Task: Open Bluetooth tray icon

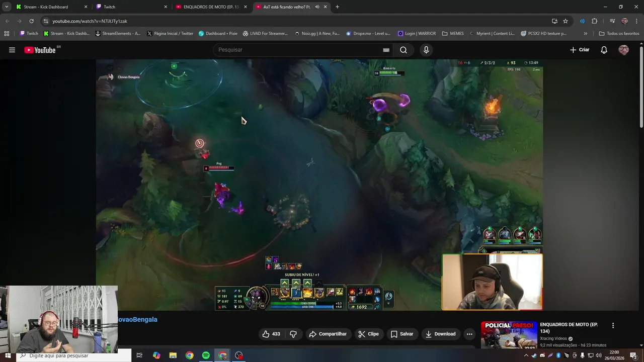Action: [x=558, y=355]
